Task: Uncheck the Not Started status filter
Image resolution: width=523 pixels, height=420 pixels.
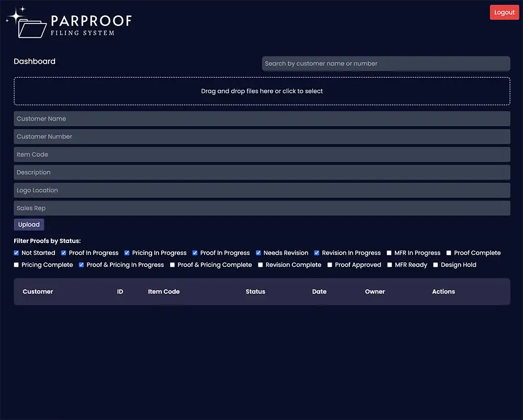Action: 16,253
